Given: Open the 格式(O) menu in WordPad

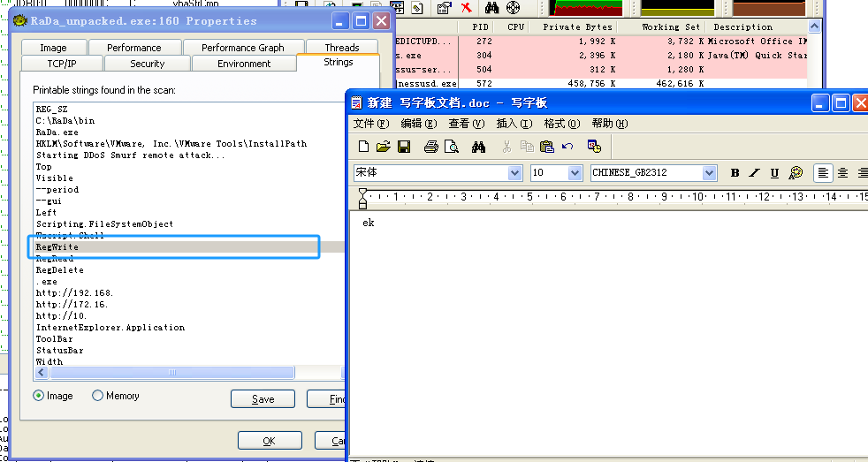Looking at the screenshot, I should tap(561, 124).
